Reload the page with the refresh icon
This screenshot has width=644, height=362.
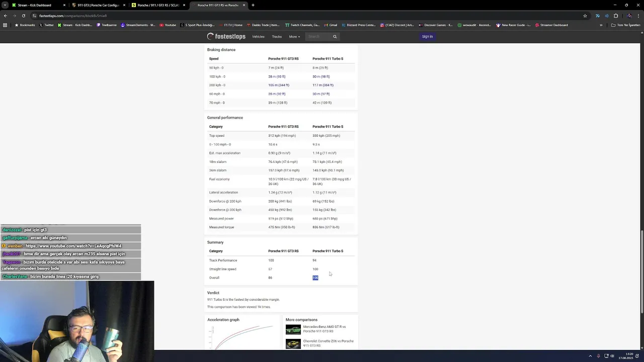click(23, 16)
